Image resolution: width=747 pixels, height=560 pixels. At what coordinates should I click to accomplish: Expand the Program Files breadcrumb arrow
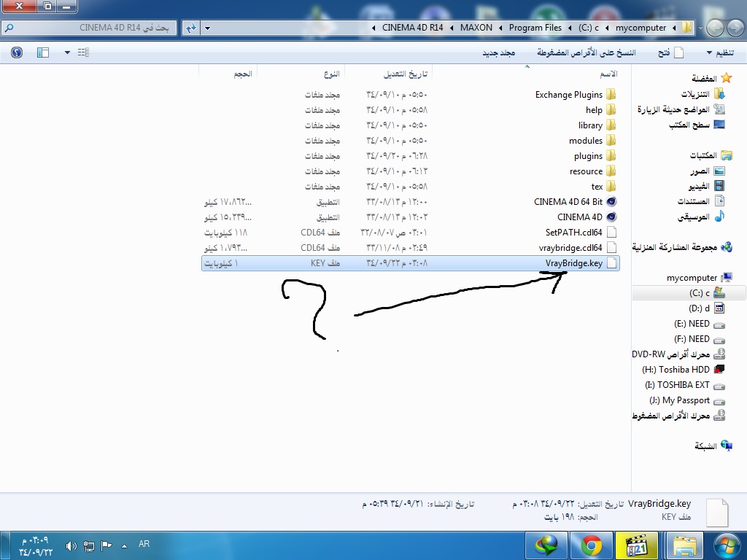click(x=500, y=28)
